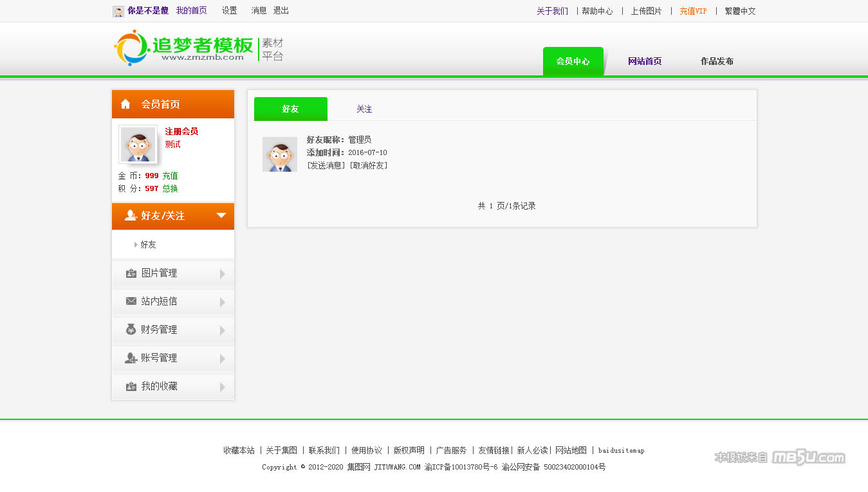Click the user icon for 账号管理
Screen dimensions: 868x492
(131, 358)
